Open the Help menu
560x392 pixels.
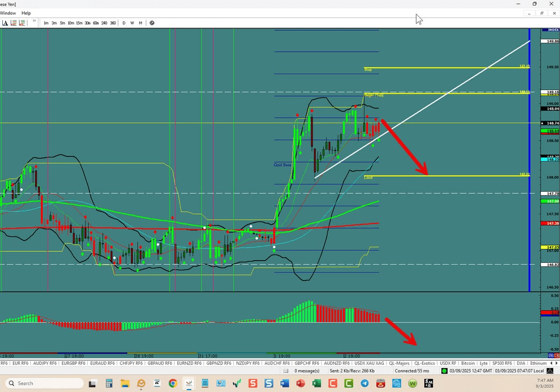[26, 13]
